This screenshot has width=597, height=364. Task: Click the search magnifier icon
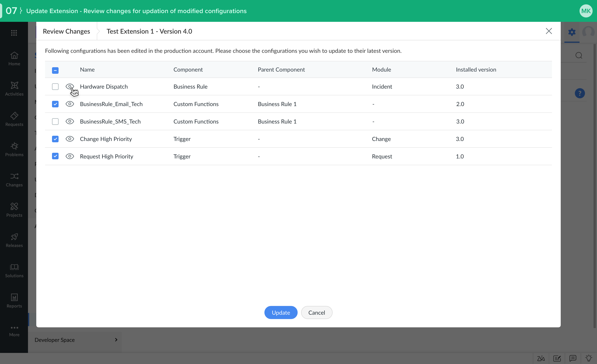579,55
